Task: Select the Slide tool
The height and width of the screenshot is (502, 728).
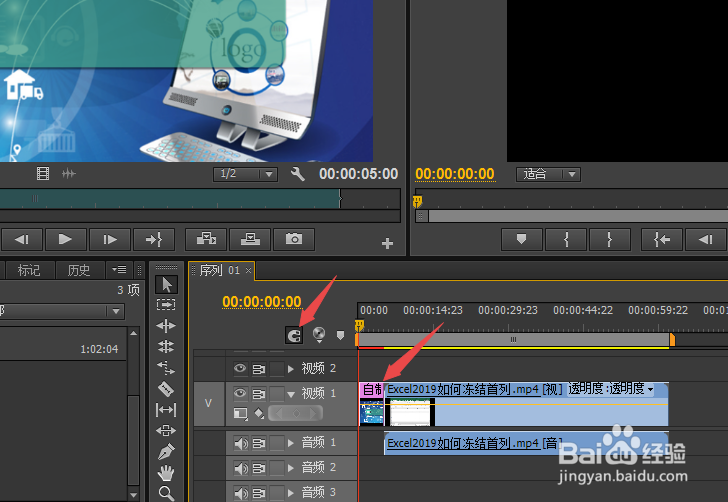Action: click(x=166, y=430)
